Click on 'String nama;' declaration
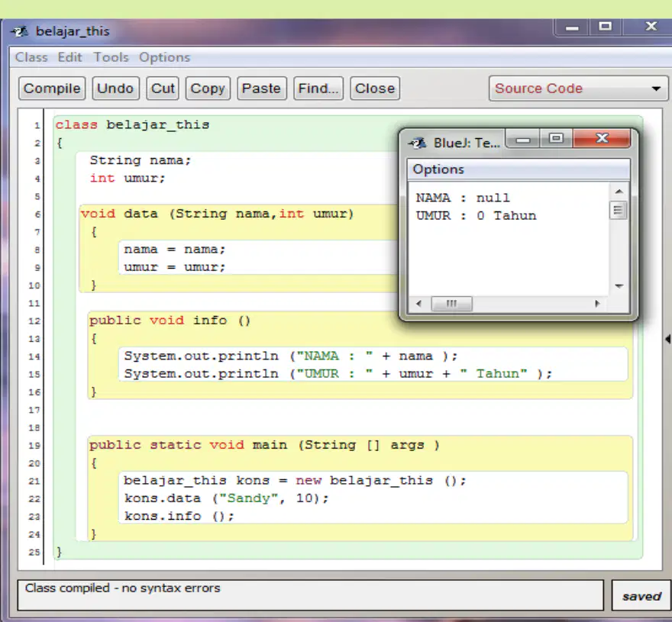This screenshot has height=622, width=672. coord(141,160)
